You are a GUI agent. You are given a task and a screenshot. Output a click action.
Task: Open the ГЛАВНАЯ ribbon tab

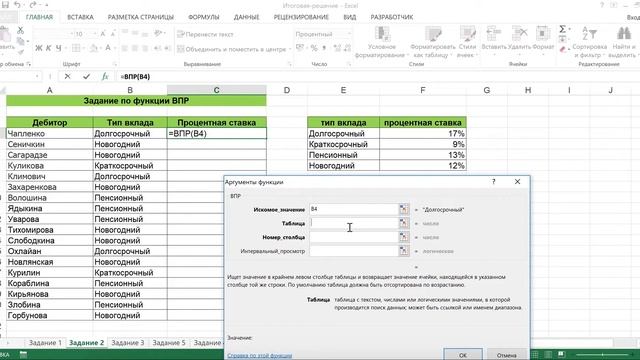point(39,17)
